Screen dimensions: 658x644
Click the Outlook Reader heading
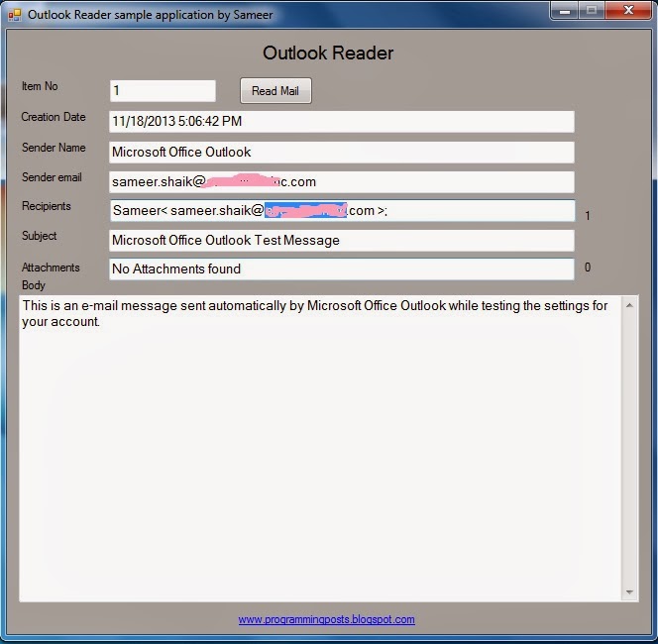[328, 53]
